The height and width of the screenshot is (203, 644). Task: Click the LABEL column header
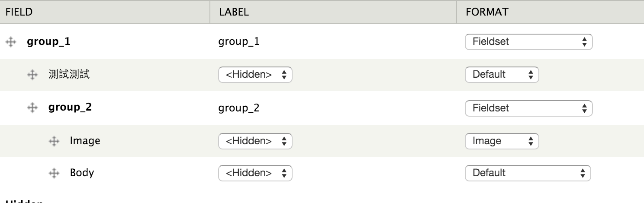tap(234, 12)
